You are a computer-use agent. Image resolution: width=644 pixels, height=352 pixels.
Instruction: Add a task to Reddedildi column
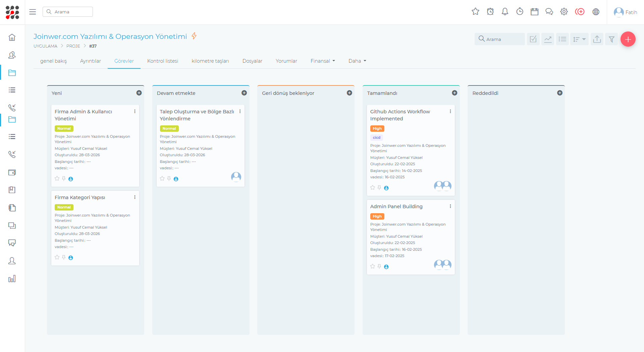(560, 93)
